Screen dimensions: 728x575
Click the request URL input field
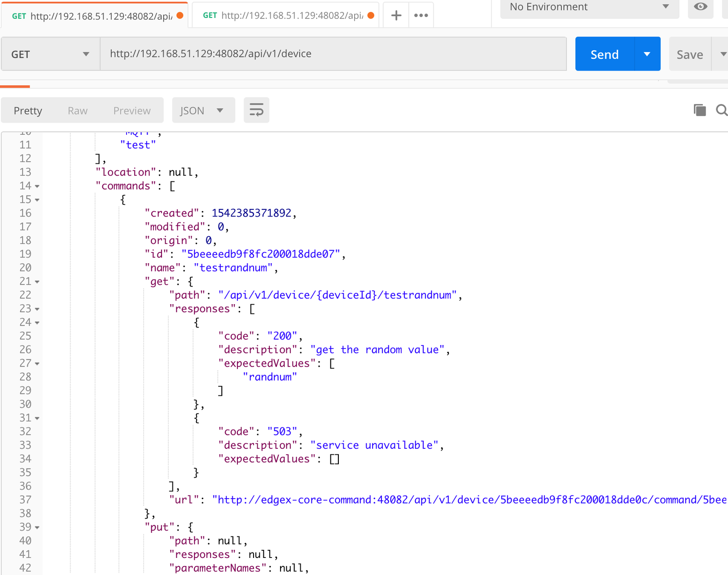333,54
